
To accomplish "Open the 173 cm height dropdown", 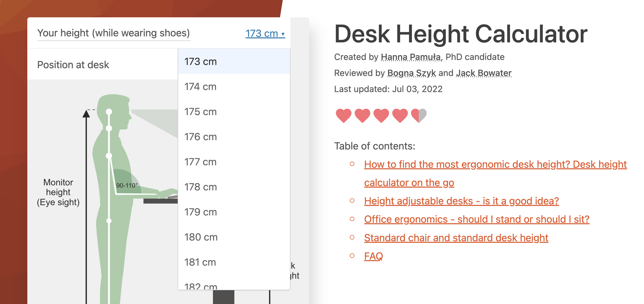I will [x=265, y=34].
